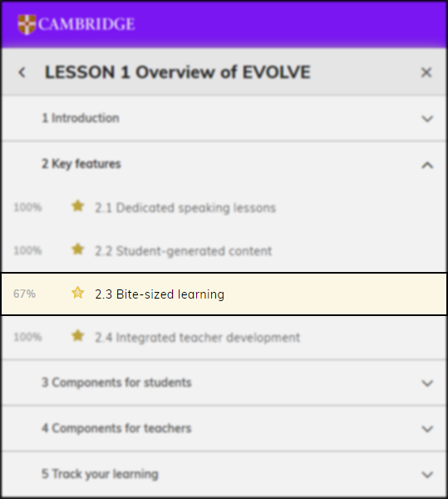
Task: Click the Cambridge shield logo icon
Action: click(27, 24)
